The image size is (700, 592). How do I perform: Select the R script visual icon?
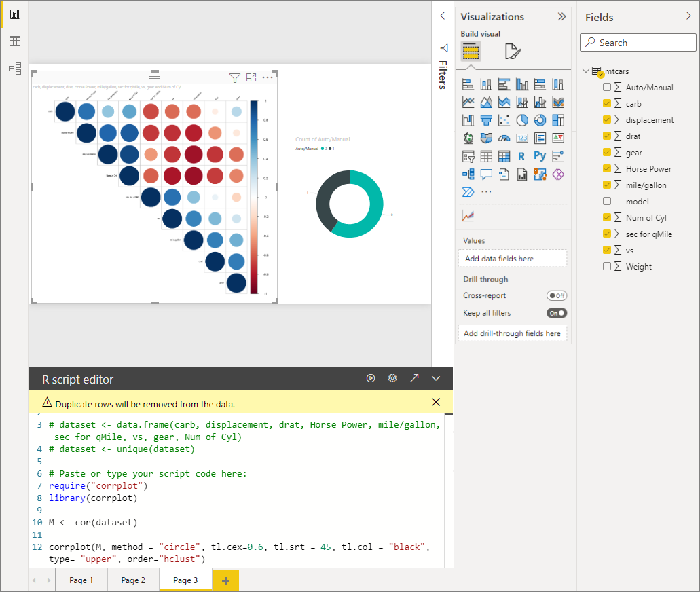pyautogui.click(x=521, y=155)
